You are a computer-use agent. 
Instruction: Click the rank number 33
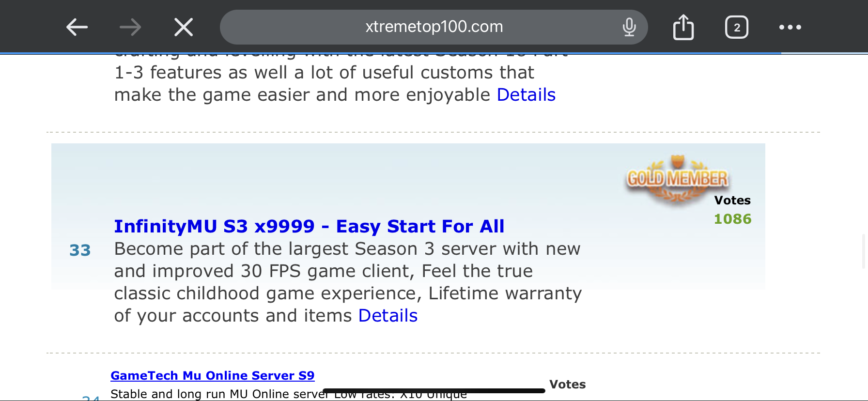pos(80,250)
